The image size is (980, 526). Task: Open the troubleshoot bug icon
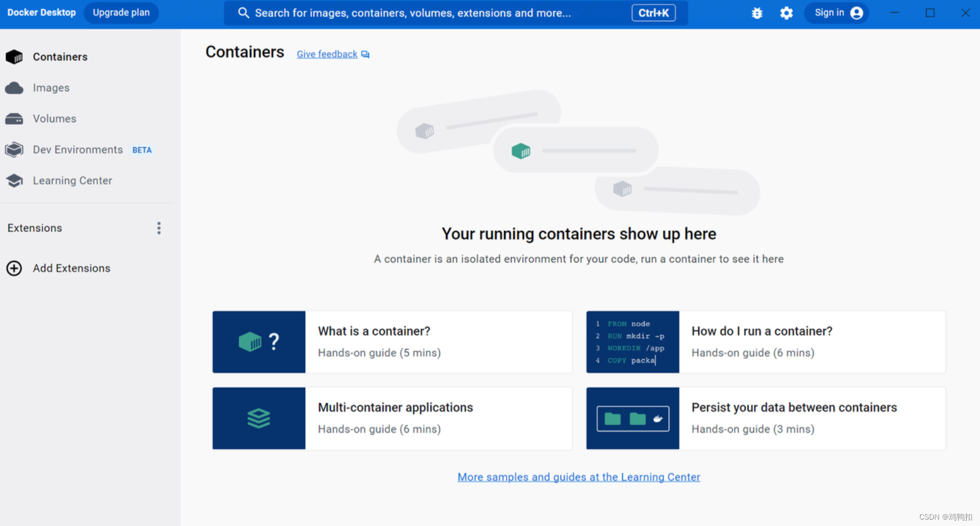pos(757,13)
